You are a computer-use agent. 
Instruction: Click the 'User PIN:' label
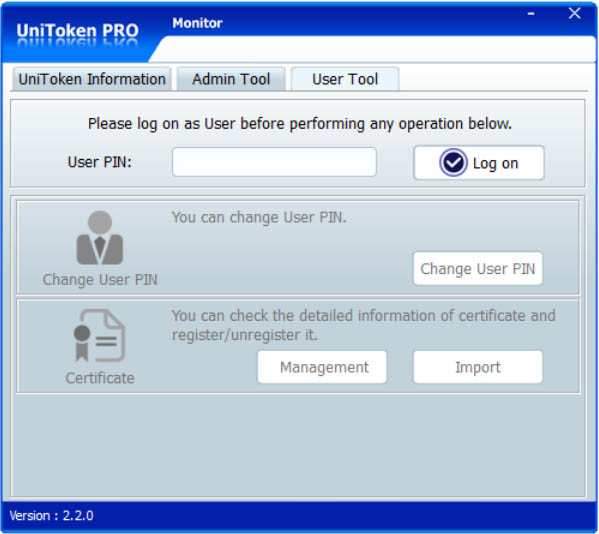pos(100,162)
